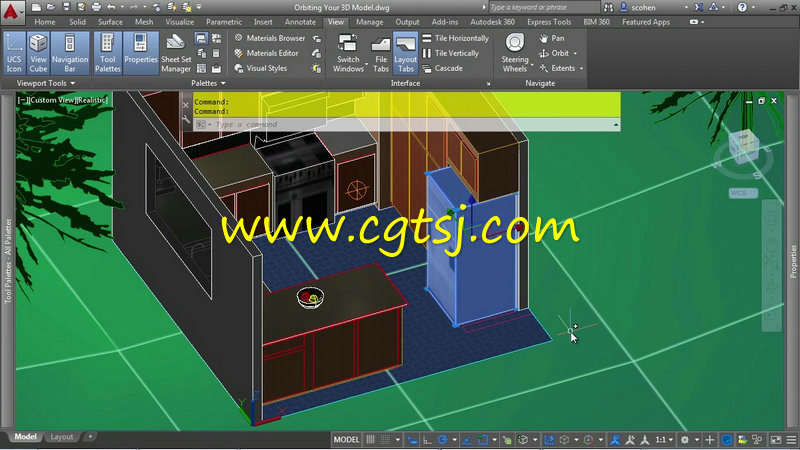Viewport: 800px width, 450px height.
Task: Select the Layout tab at bottom
Action: [x=62, y=437]
